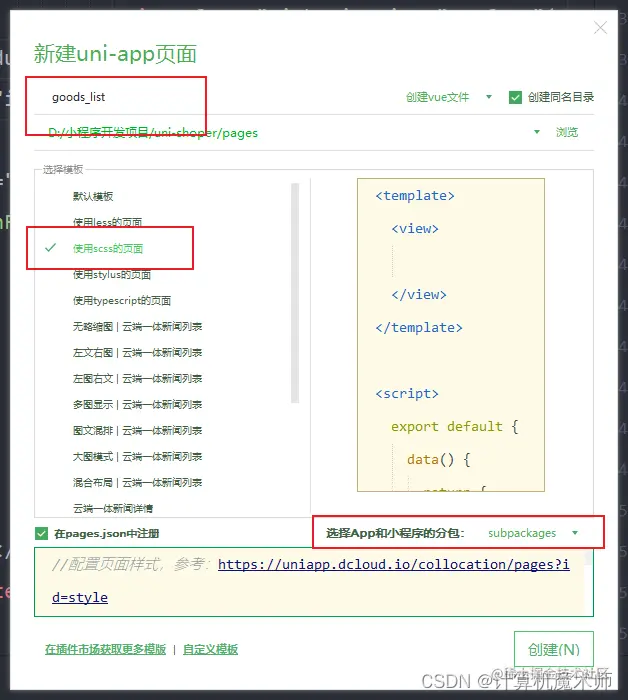Click the template code preview pane
Viewport: 628px width, 700px height.
click(x=451, y=335)
